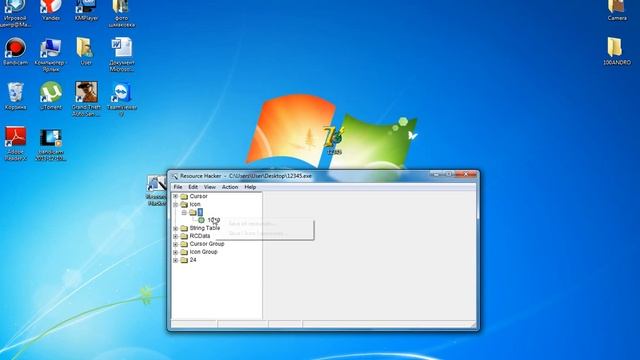Expand the 24 resource node

[176, 260]
